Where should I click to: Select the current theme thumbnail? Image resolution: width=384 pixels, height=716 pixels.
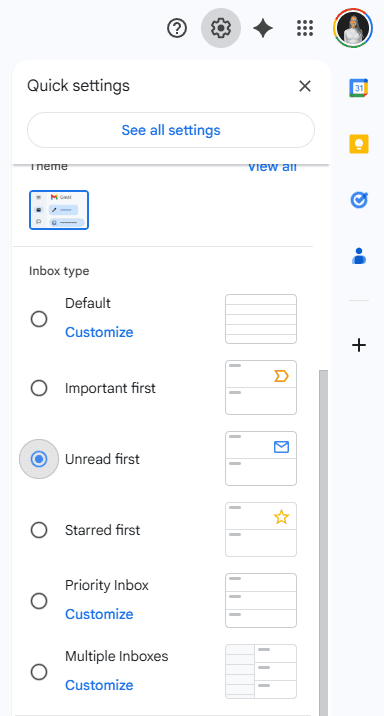[59, 210]
